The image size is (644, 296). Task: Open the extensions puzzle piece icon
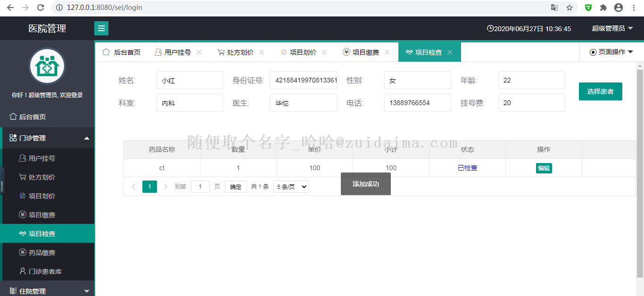point(603,8)
